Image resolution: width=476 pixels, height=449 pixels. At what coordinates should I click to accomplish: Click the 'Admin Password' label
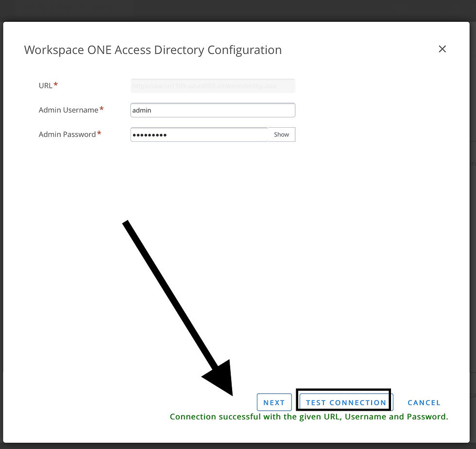[x=67, y=134]
